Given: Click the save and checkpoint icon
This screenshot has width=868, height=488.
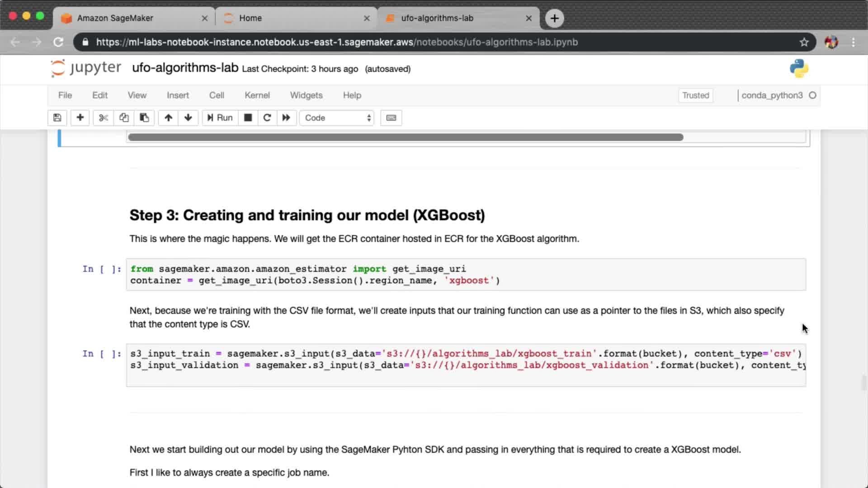Looking at the screenshot, I should click(x=57, y=118).
